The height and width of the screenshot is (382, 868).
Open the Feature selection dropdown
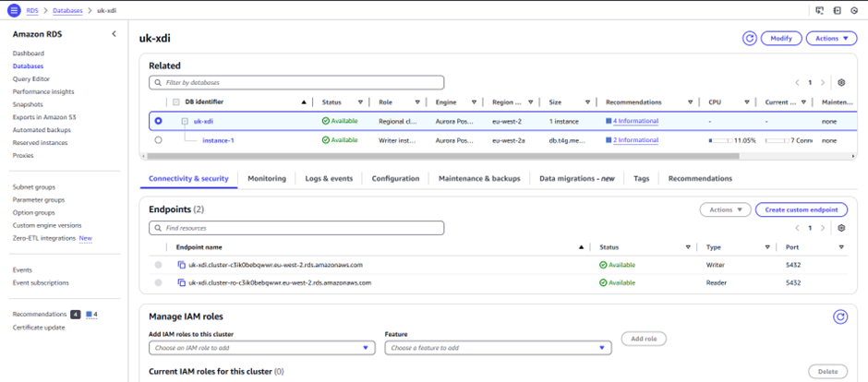coord(499,348)
